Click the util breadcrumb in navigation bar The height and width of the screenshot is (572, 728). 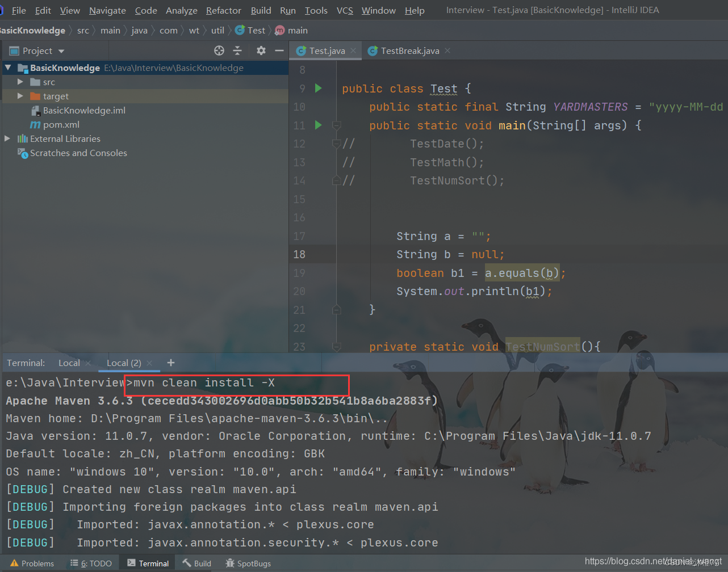tap(217, 31)
